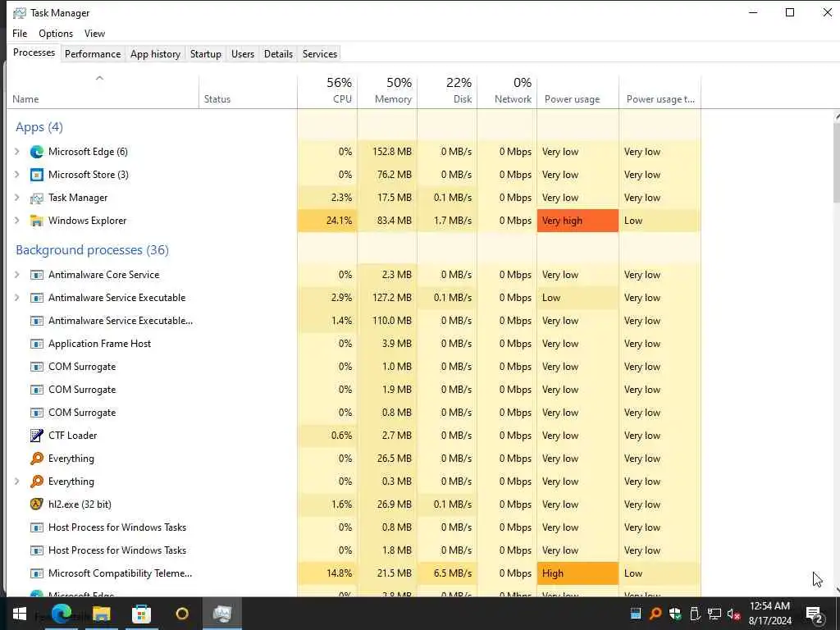Click the network tray icon
840x630 pixels.
click(714, 614)
